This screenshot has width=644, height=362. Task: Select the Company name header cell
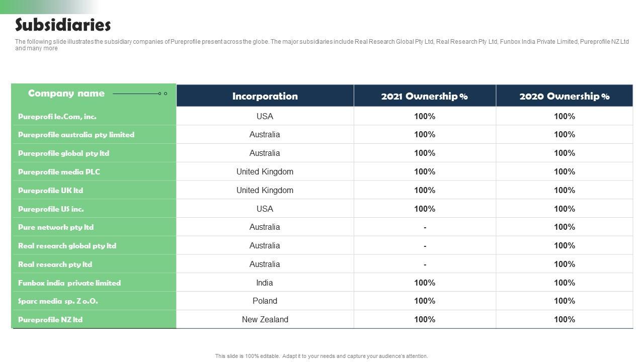pos(66,94)
